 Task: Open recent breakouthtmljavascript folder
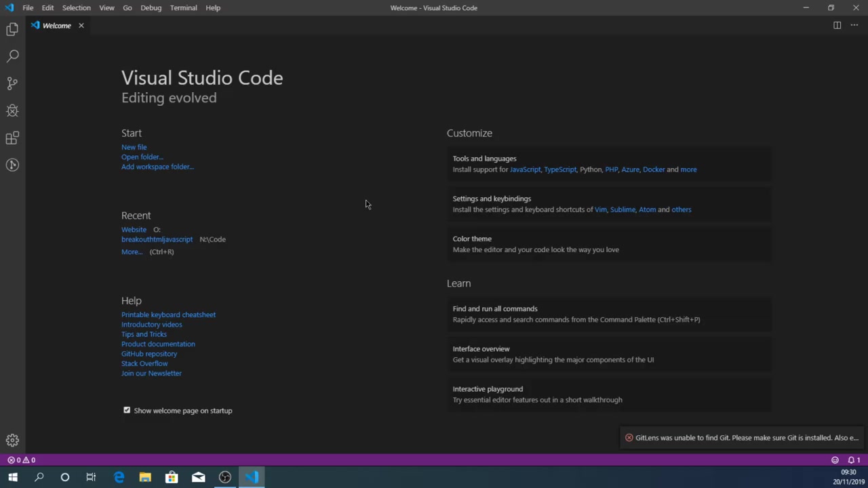tap(157, 239)
